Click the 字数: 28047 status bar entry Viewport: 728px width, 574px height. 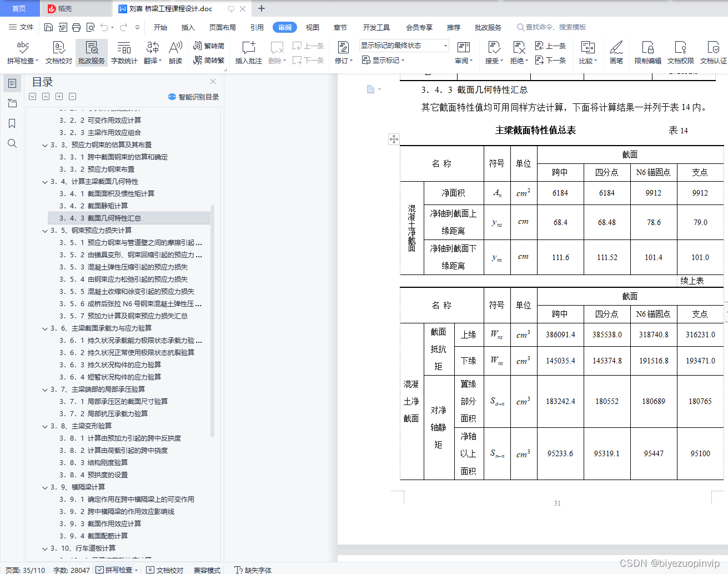[71, 570]
